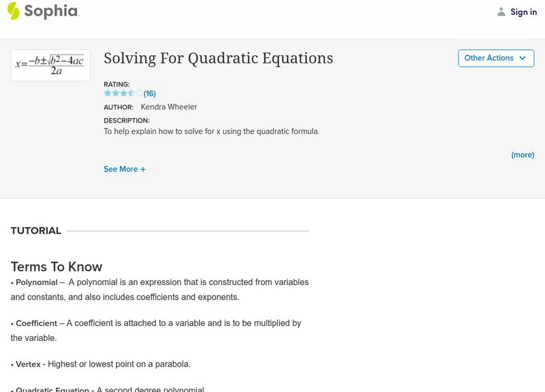Click the plus icon beside See More
The width and height of the screenshot is (545, 392).
(143, 169)
